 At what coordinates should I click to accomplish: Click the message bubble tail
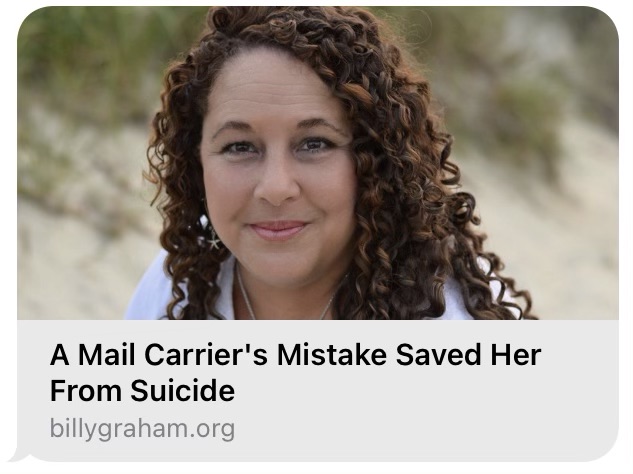pos(18,456)
